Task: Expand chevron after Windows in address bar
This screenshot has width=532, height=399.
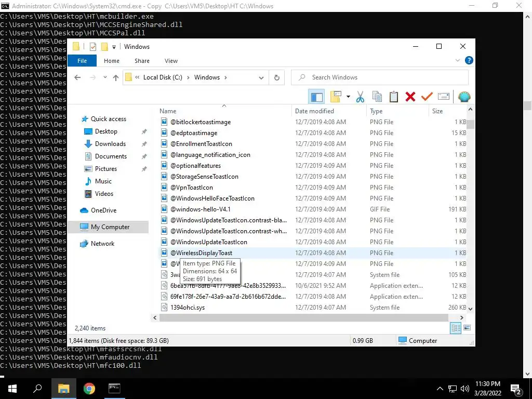Action: [225, 77]
